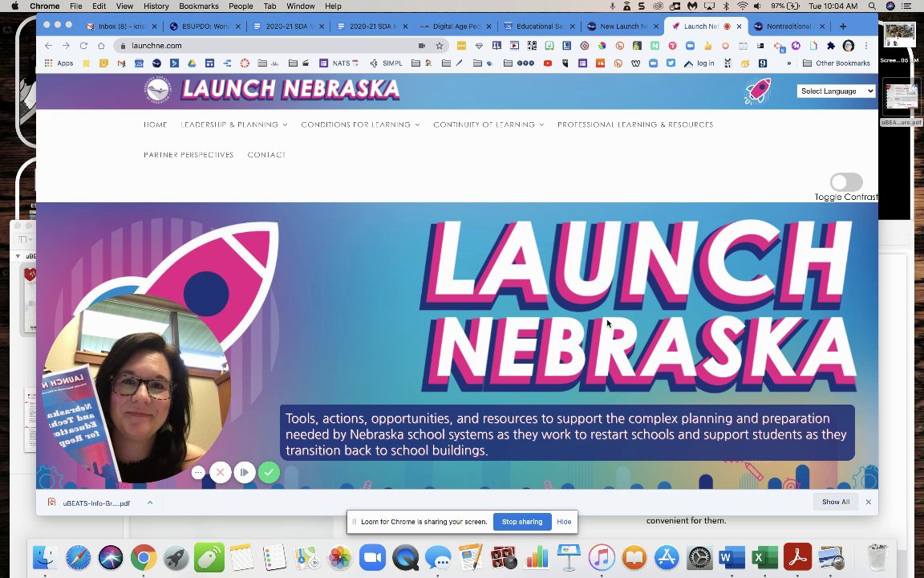
Task: Switch to the ESUPDO tab
Action: (x=205, y=26)
